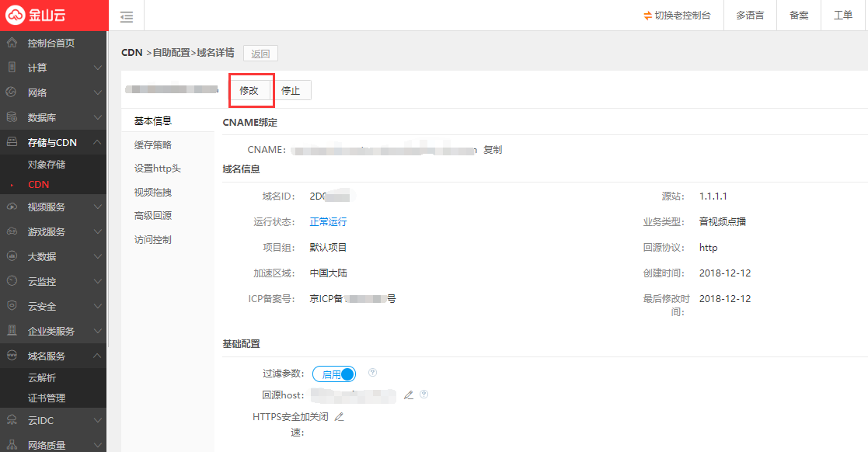Click the chart icon beside 大数据
This screenshot has height=452, width=868.
[12, 256]
